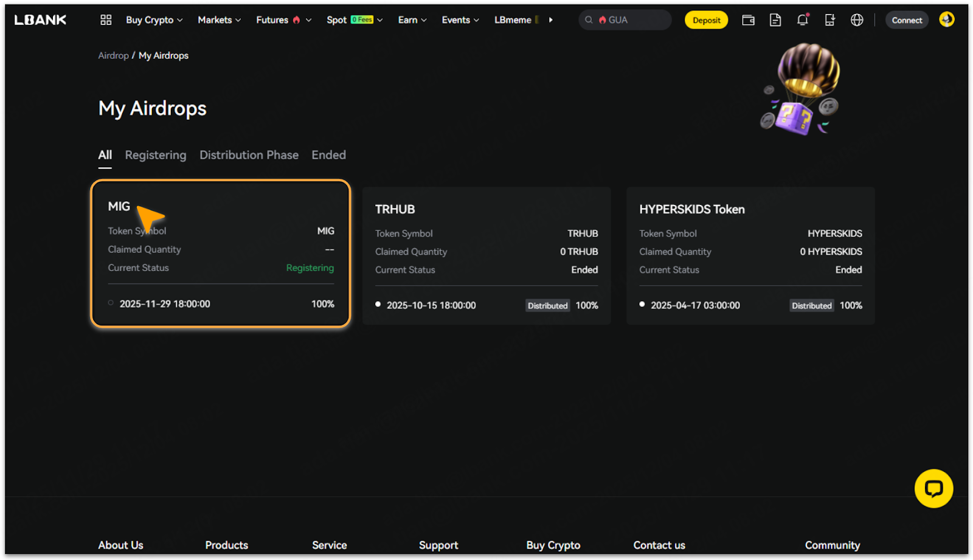This screenshot has height=560, width=973.
Task: Open the language globe icon
Action: point(857,20)
